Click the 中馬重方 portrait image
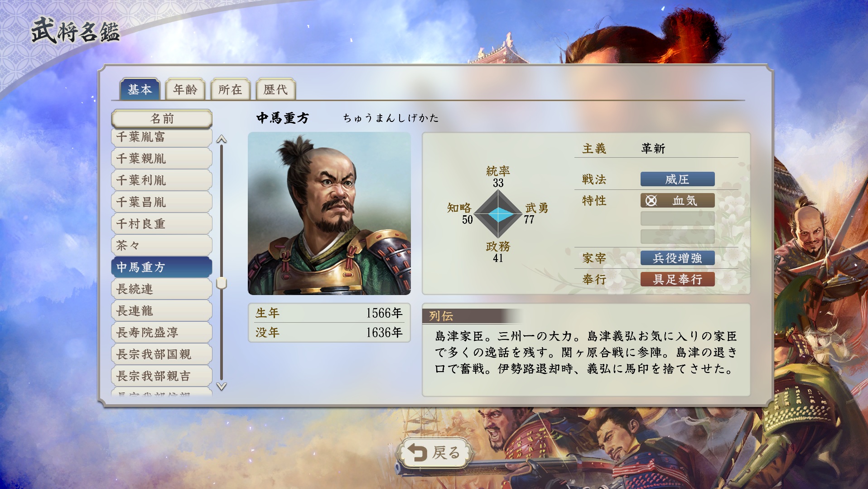Screen dimensions: 868x489 coord(329,213)
